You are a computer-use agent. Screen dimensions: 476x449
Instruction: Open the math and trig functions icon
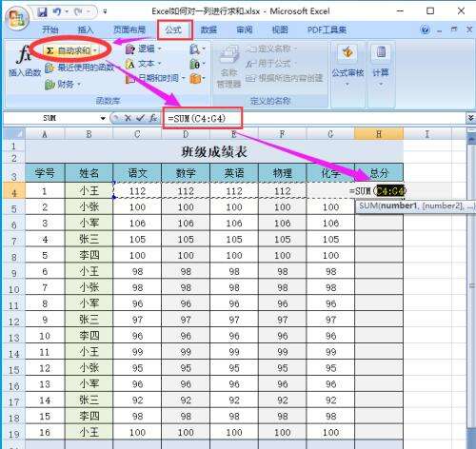point(197,65)
